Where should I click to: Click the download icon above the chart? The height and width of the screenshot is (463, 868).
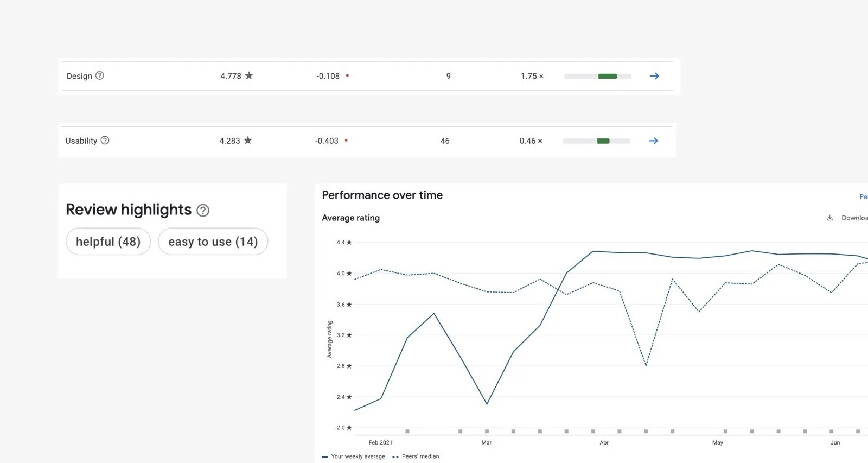829,218
